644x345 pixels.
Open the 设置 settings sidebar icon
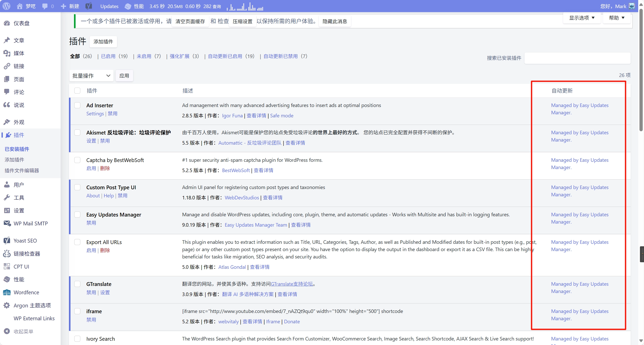[x=7, y=210]
